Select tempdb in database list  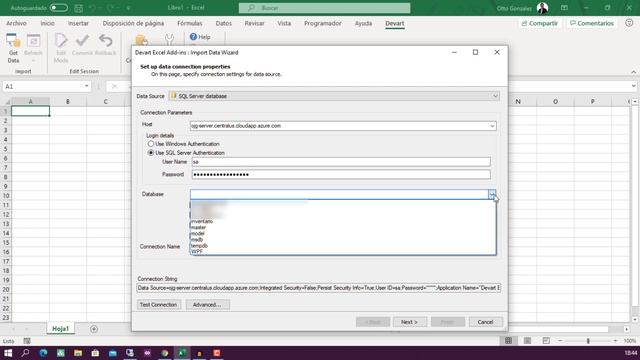[343, 246]
